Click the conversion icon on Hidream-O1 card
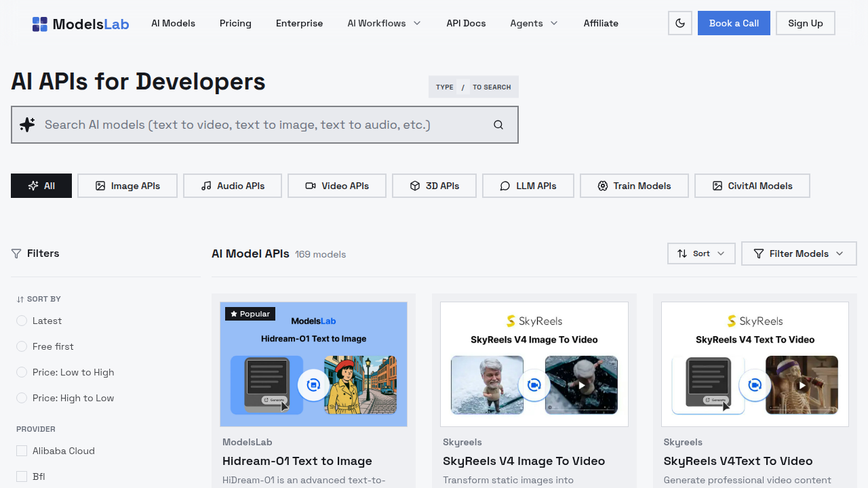The width and height of the screenshot is (868, 488). pos(313,385)
